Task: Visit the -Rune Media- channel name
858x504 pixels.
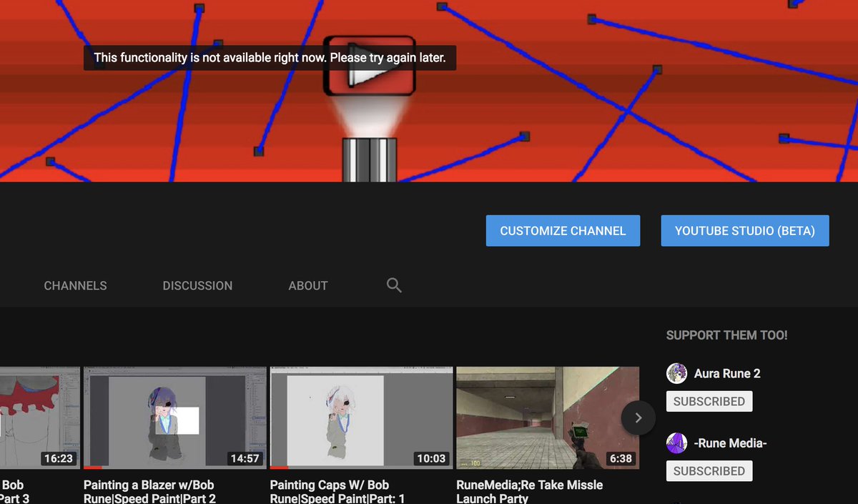Action: click(x=731, y=443)
